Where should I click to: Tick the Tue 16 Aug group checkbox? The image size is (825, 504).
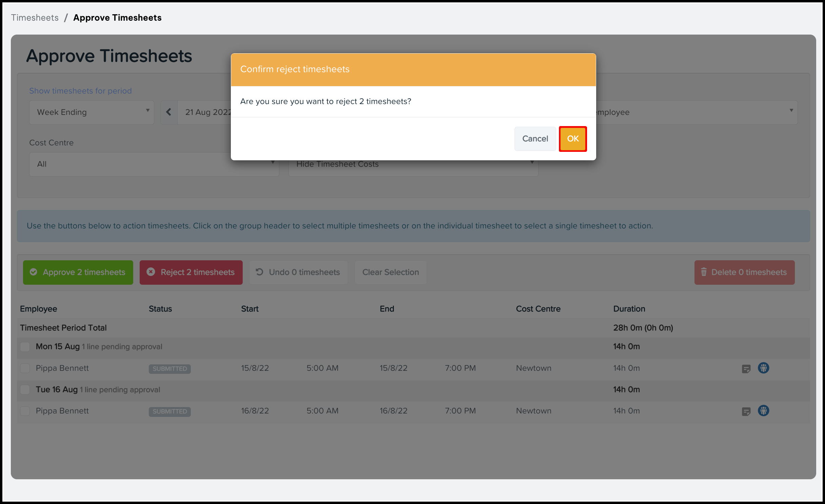tap(25, 389)
